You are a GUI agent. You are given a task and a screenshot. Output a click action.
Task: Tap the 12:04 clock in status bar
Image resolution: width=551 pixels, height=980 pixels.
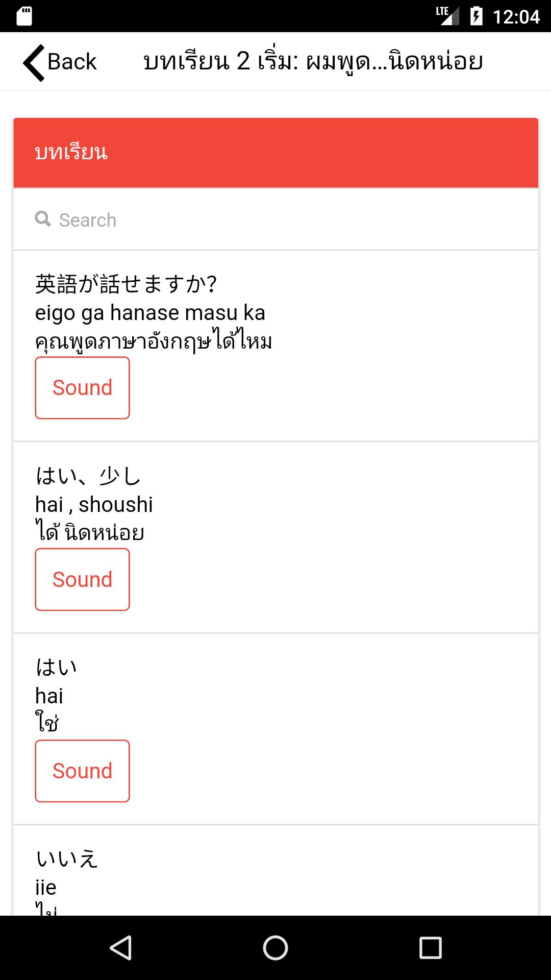tap(516, 16)
